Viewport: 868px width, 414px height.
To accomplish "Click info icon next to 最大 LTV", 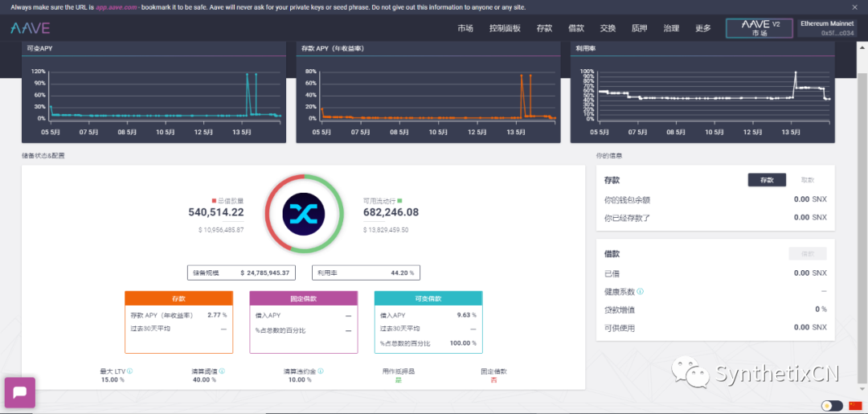I will (129, 371).
